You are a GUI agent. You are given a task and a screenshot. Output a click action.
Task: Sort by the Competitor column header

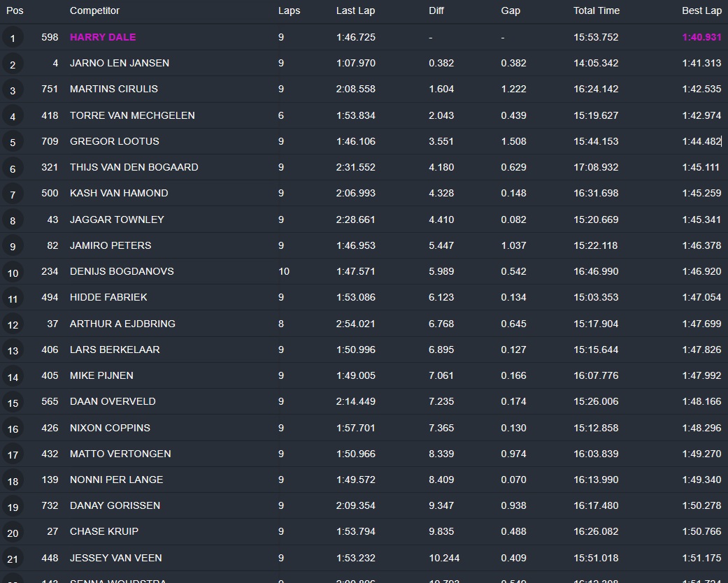click(94, 10)
